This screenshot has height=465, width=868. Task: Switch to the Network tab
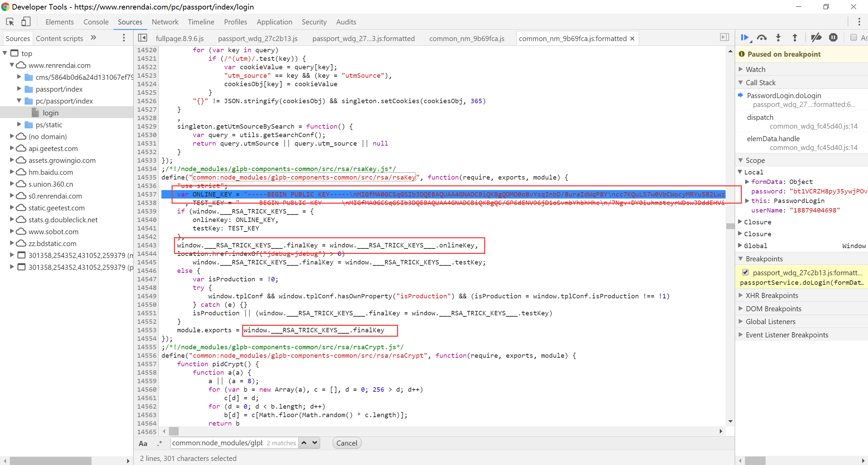point(165,22)
